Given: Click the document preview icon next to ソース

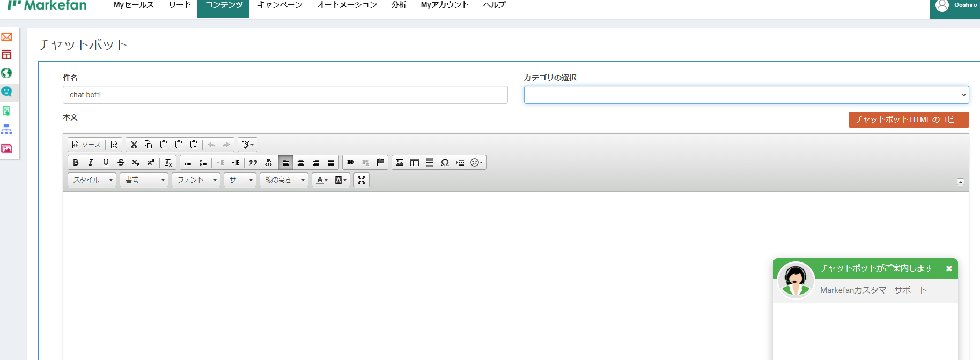Looking at the screenshot, I should (114, 145).
